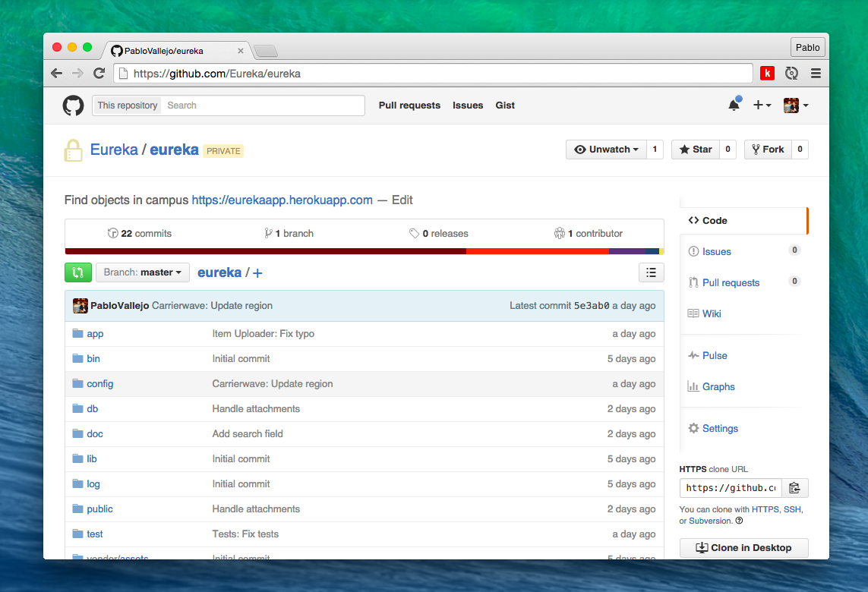Click the site icon in address bar
Screen dimensions: 868x592
[124, 73]
